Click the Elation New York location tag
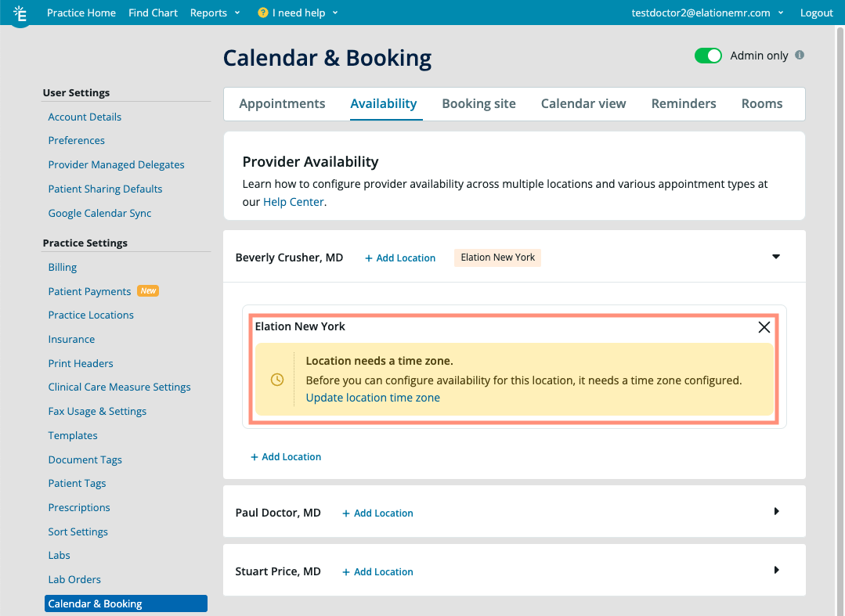 click(x=497, y=258)
